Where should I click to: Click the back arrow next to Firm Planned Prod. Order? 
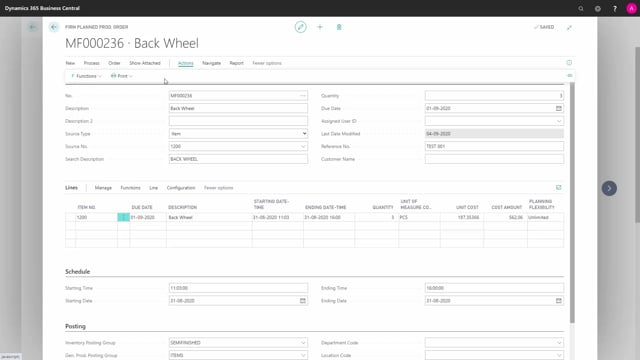point(54,27)
